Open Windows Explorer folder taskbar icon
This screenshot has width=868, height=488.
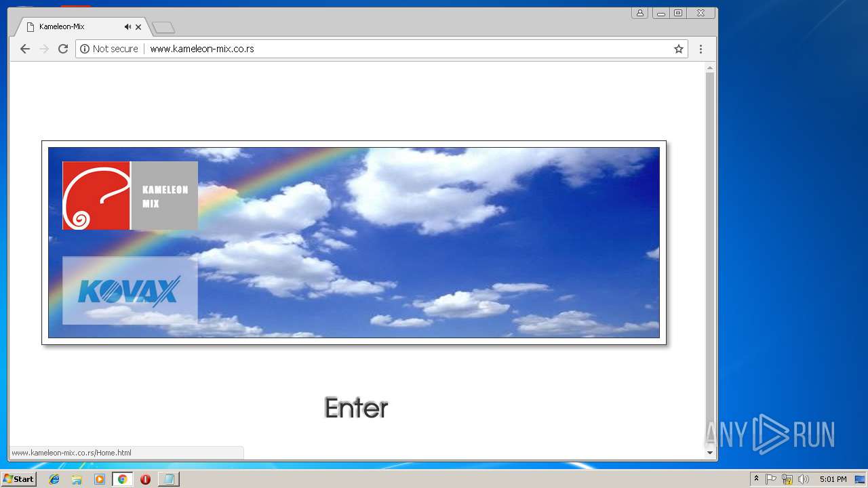(x=77, y=479)
